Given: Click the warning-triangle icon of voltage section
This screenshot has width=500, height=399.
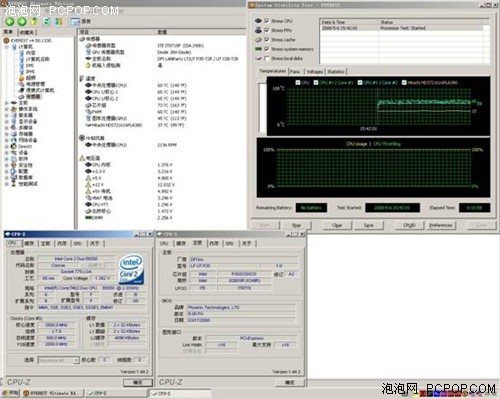Looking at the screenshot, I should pos(82,158).
